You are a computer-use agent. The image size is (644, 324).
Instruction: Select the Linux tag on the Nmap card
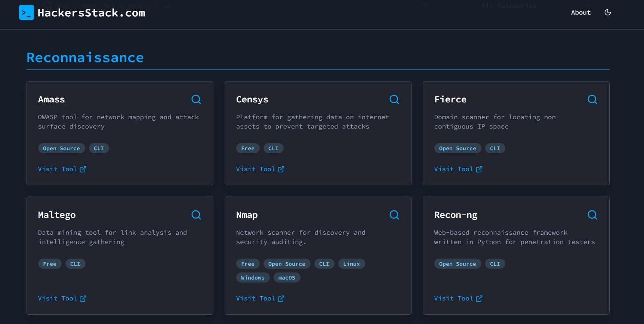click(351, 264)
